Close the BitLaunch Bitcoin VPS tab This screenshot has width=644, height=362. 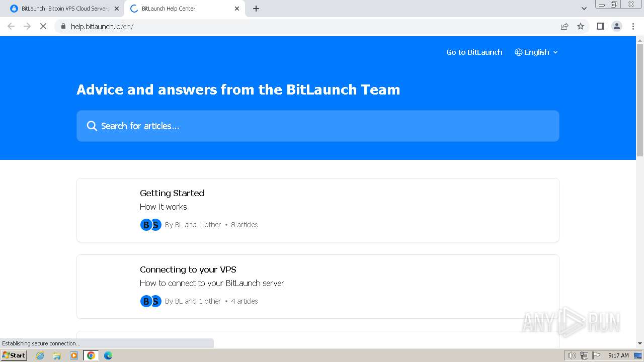click(x=117, y=9)
